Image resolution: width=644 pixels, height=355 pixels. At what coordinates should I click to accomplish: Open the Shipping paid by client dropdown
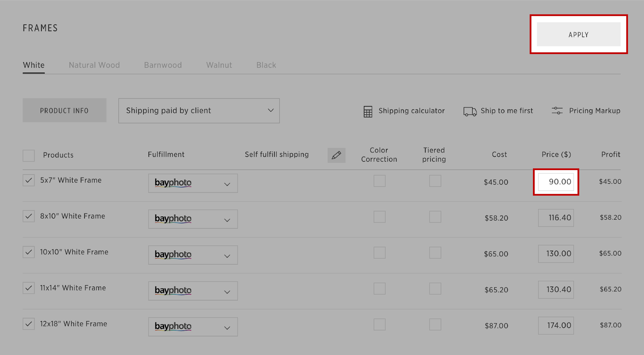coord(199,111)
